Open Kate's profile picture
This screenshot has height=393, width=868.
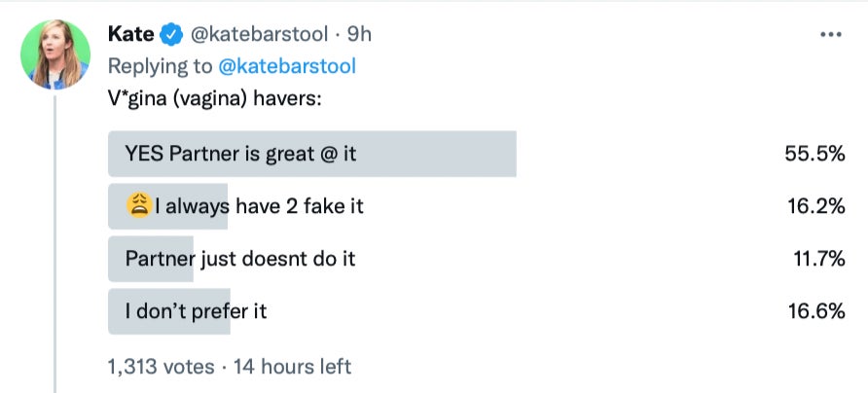[55, 54]
